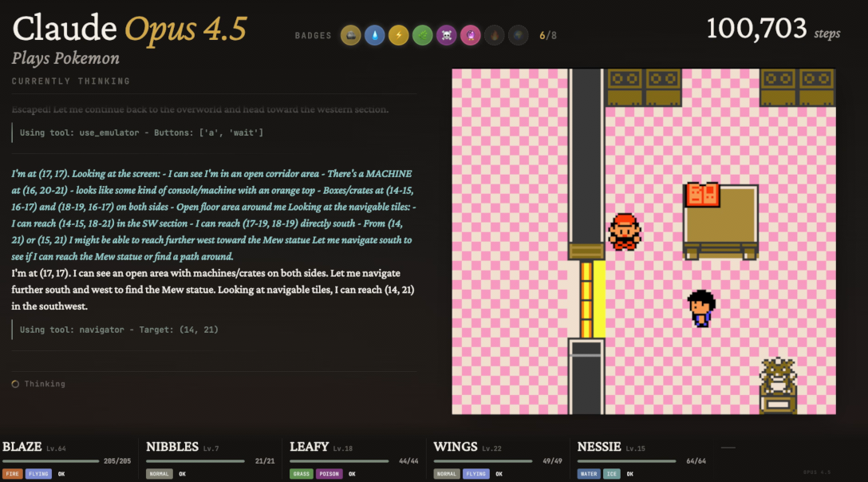Image resolution: width=868 pixels, height=482 pixels.
Task: Click LEAFY's GRASS type tag
Action: pos(301,474)
